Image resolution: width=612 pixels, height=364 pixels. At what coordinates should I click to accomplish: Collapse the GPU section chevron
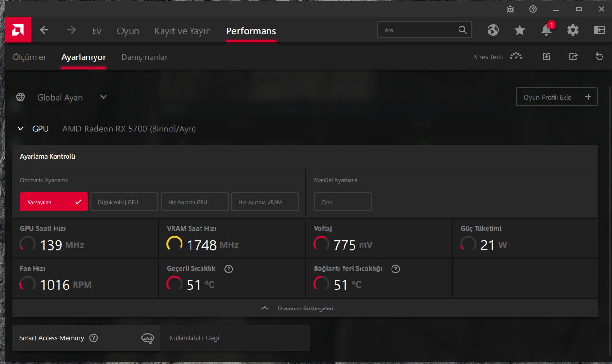pyautogui.click(x=20, y=128)
